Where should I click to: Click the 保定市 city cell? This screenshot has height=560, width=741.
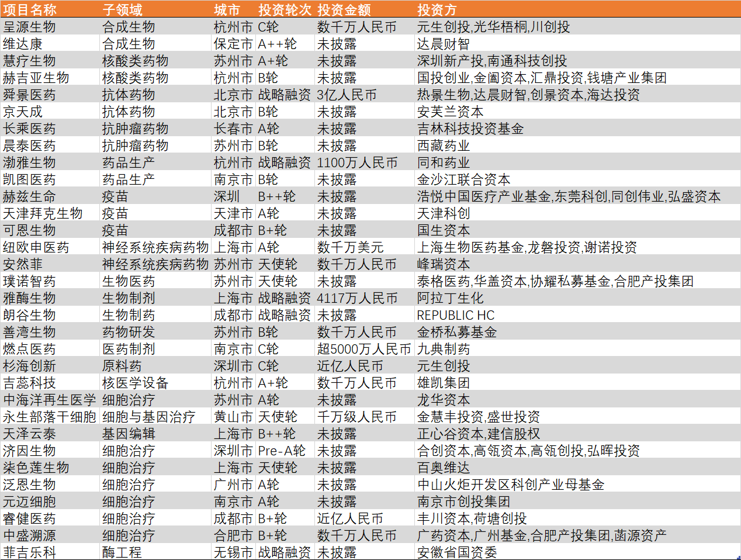point(233,44)
